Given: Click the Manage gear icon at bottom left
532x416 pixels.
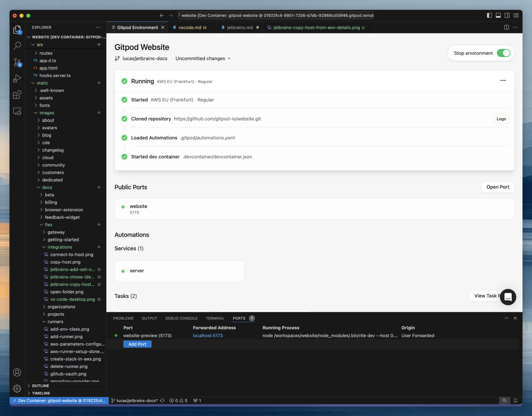Looking at the screenshot, I should pos(17,388).
